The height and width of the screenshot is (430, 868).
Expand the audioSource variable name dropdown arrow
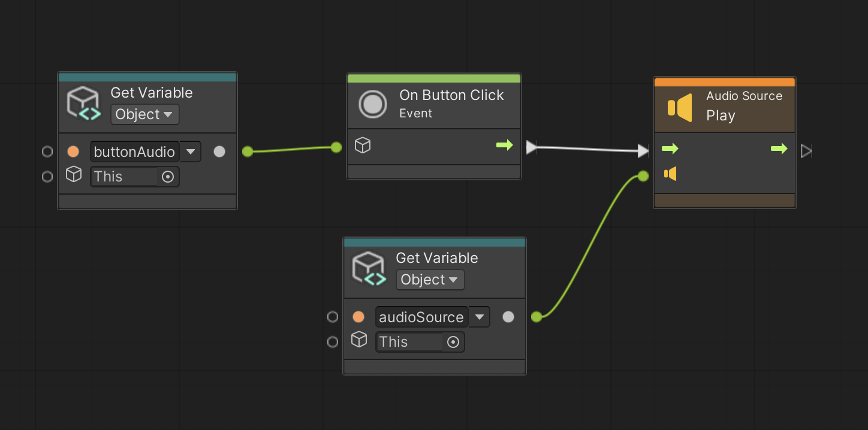(x=479, y=317)
